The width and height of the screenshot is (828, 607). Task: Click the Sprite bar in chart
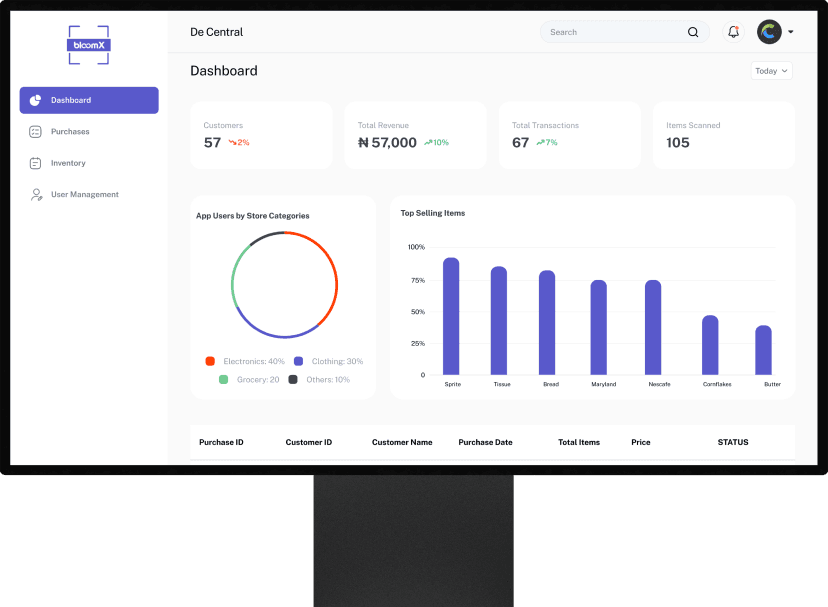coord(451,316)
